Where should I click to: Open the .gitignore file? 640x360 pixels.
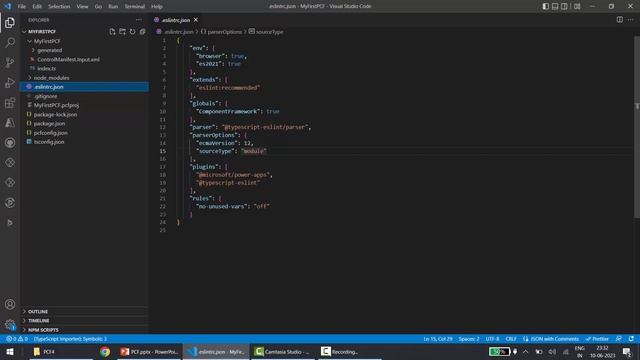(85, 96)
